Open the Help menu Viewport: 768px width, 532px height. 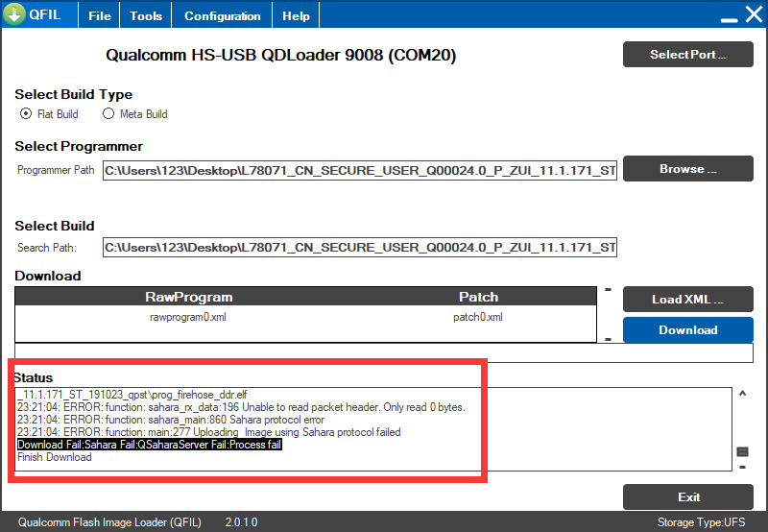pos(296,16)
